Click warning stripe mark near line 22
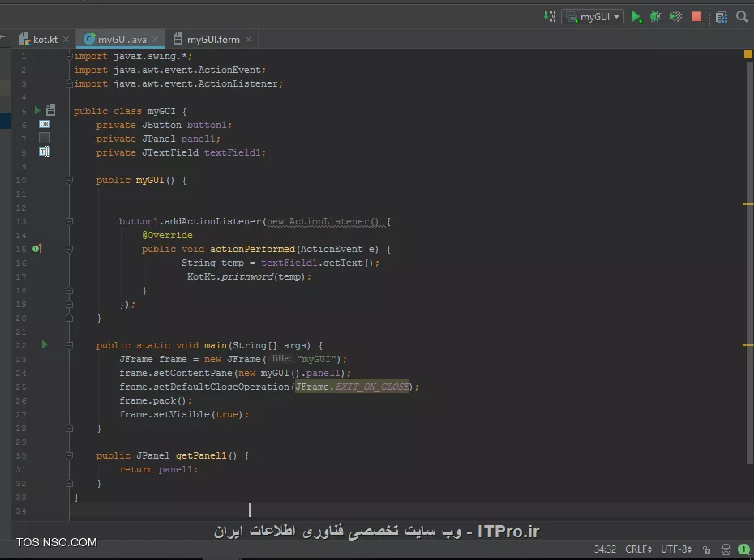 [x=748, y=344]
